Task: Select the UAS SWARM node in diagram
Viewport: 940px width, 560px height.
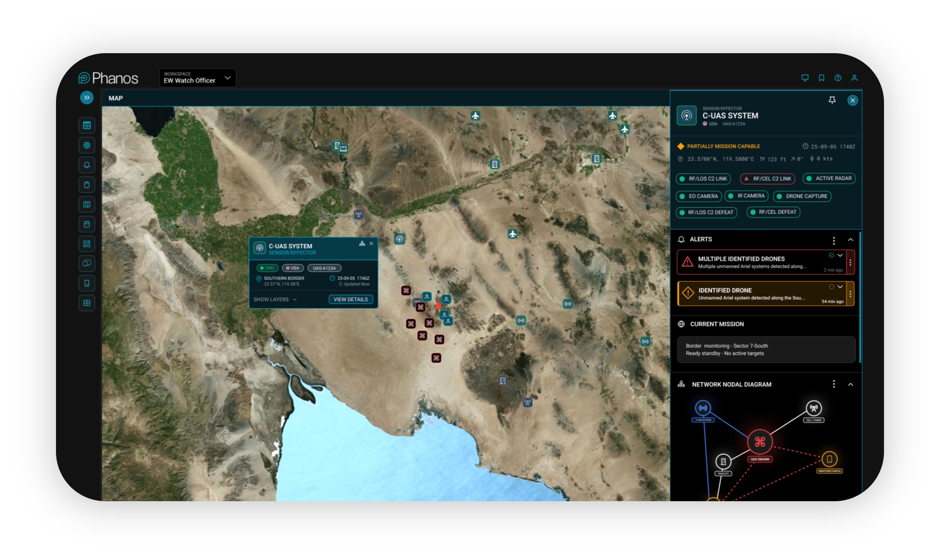Action: 760,442
